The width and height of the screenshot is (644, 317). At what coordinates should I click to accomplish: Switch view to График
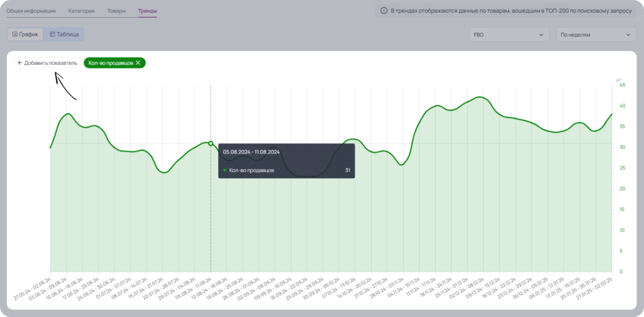(25, 35)
